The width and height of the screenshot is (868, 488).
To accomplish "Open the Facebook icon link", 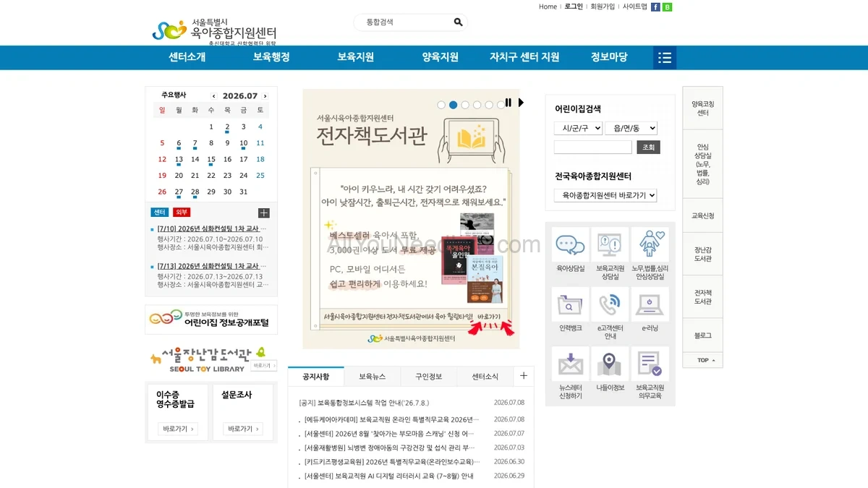I will tap(655, 7).
